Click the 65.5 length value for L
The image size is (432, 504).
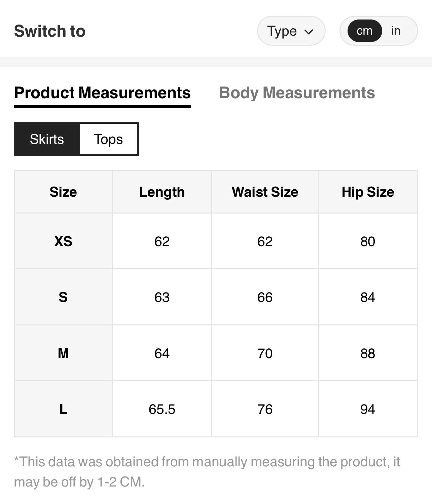162,409
